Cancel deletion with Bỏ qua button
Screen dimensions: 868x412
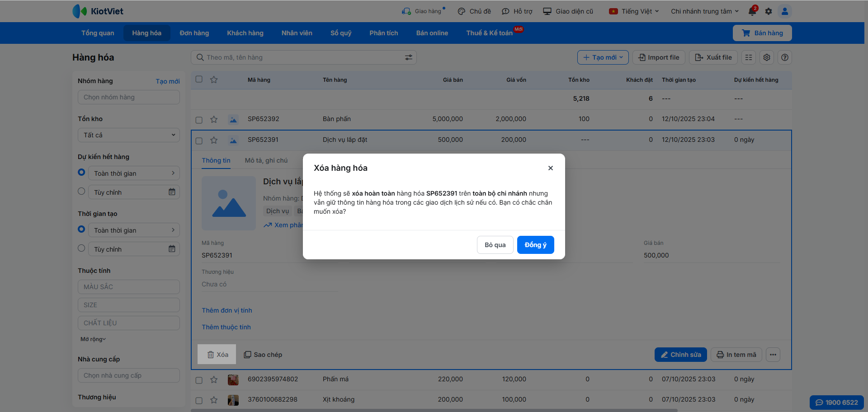point(495,245)
